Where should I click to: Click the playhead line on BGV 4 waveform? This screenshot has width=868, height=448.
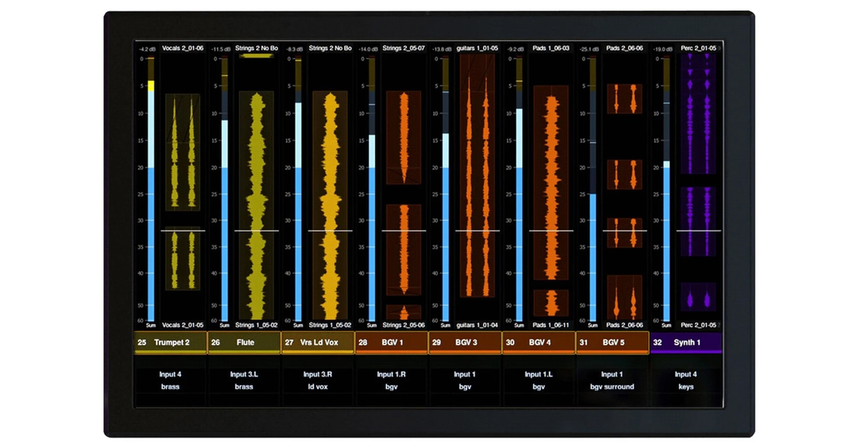click(551, 231)
